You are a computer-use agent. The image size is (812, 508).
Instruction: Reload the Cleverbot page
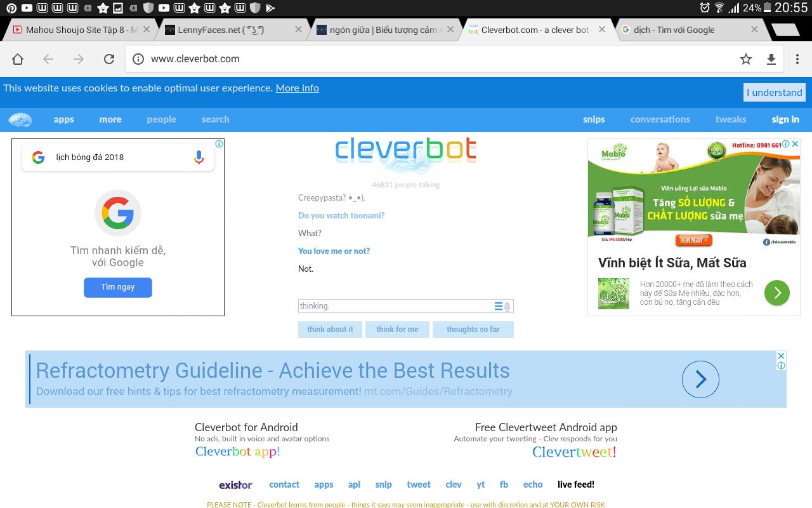109,59
